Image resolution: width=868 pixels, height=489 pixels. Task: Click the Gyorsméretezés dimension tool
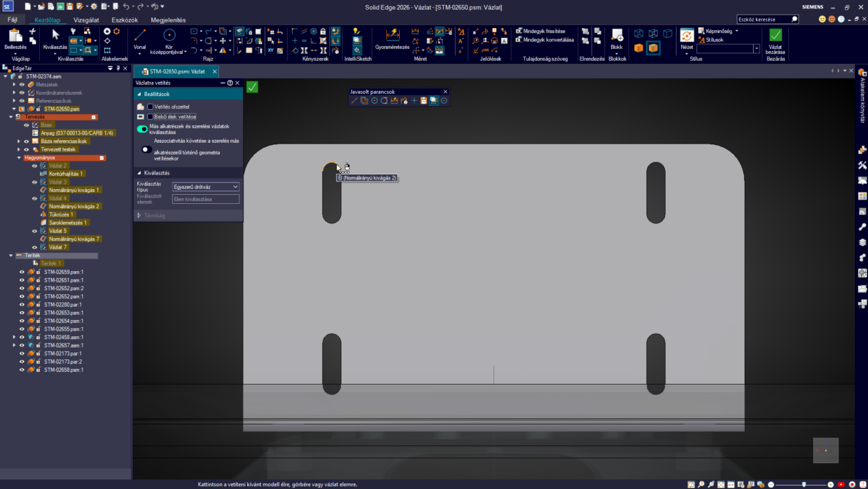[x=392, y=36]
